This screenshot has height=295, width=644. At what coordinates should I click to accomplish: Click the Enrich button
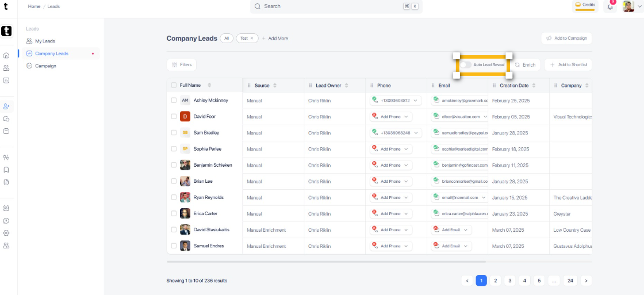pos(525,65)
